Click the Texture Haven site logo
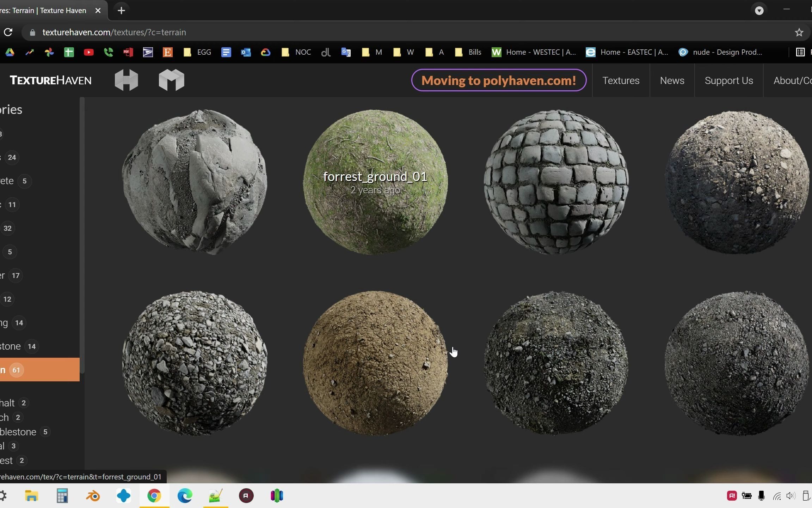 click(x=50, y=80)
